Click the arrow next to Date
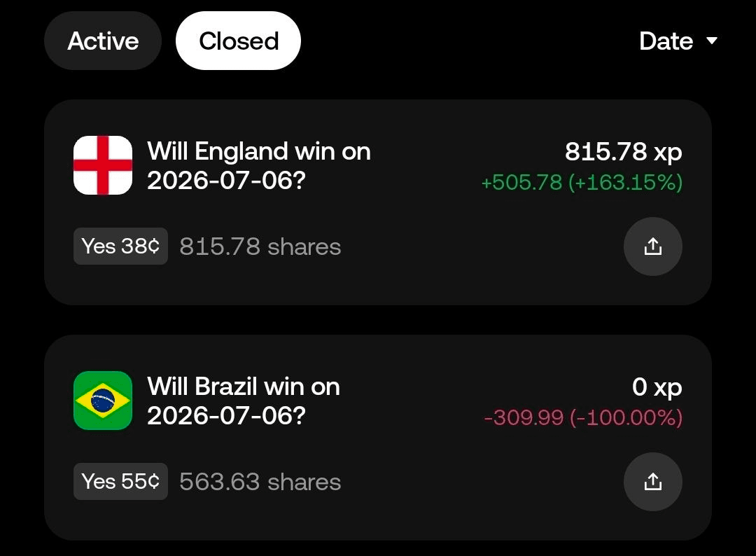 click(712, 41)
